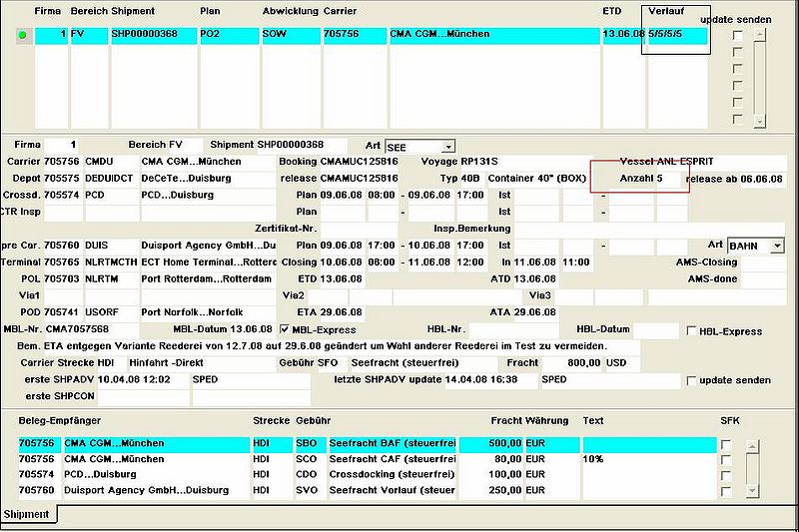The width and height of the screenshot is (799, 532).
Task: Tick the update senden checkbox in row SHP00000368
Action: [737, 35]
